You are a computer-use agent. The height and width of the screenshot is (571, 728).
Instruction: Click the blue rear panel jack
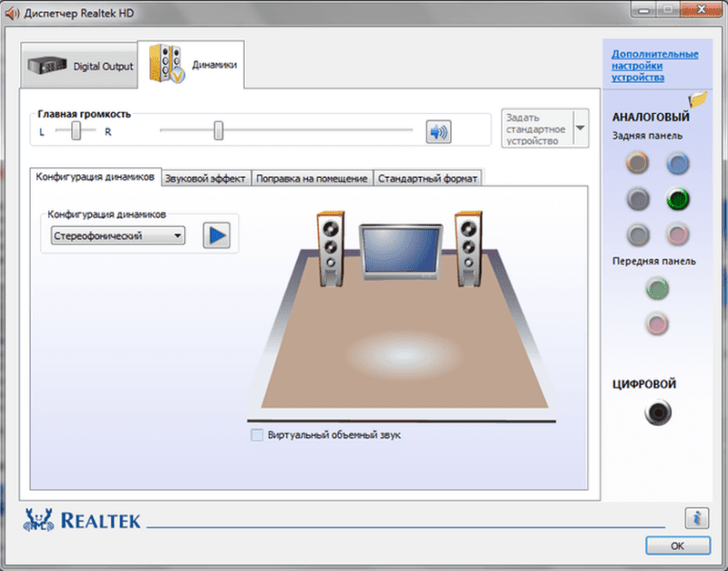pyautogui.click(x=677, y=163)
